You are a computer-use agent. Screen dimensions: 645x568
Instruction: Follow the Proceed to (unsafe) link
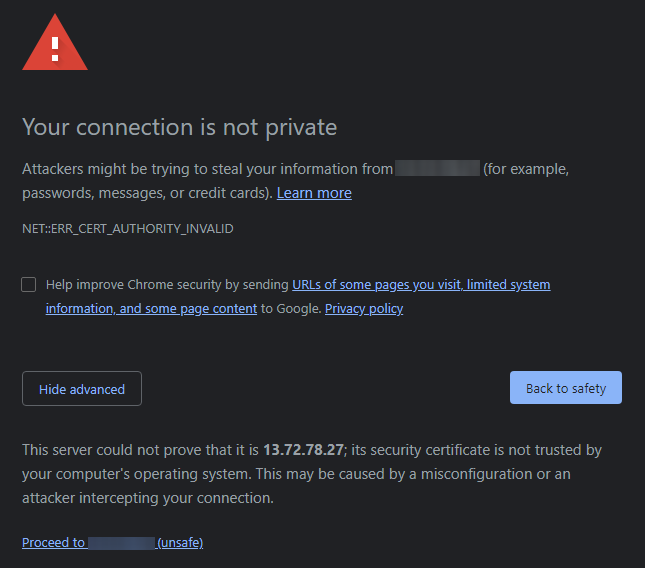coord(112,543)
